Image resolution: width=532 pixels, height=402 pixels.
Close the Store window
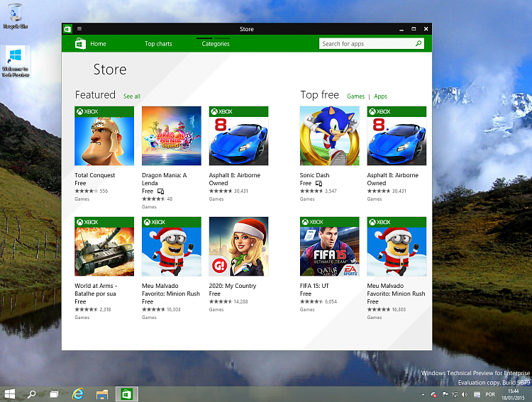(x=426, y=29)
